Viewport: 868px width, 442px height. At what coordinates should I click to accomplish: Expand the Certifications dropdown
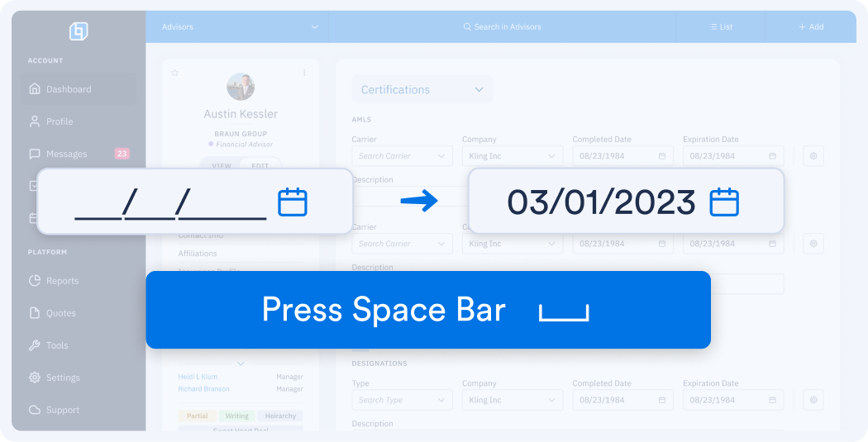422,89
